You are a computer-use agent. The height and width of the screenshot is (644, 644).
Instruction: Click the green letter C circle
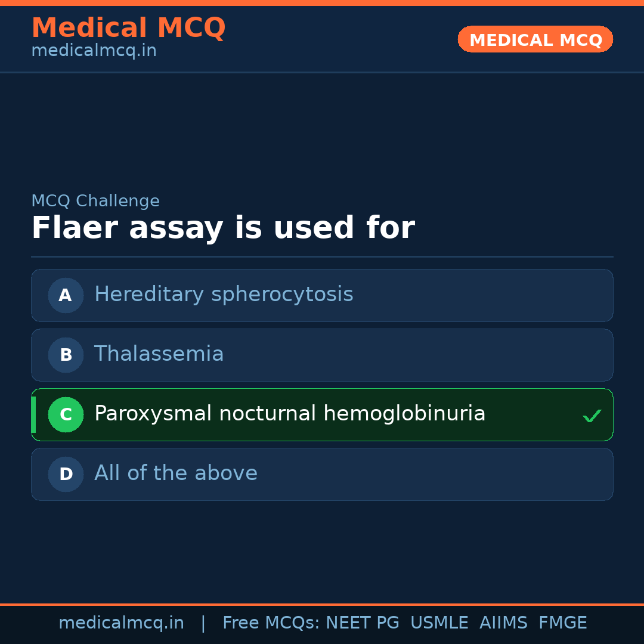pyautogui.click(x=66, y=414)
